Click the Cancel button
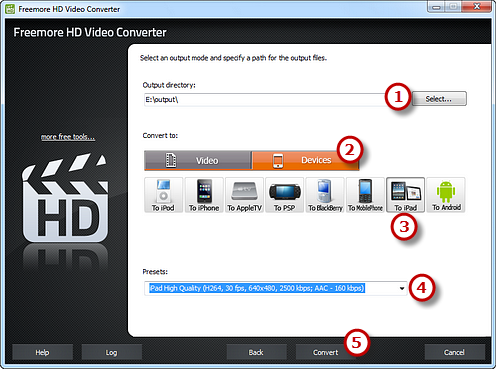 [x=455, y=352]
